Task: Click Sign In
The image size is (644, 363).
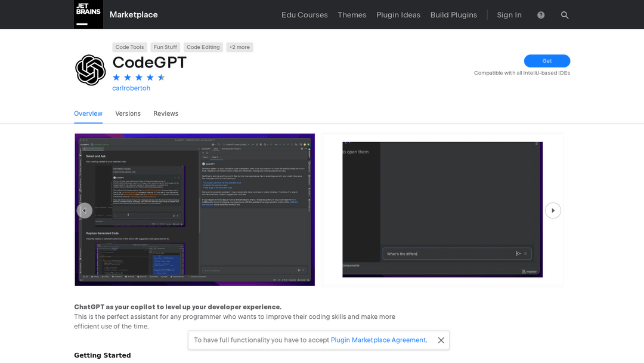Action: [509, 15]
